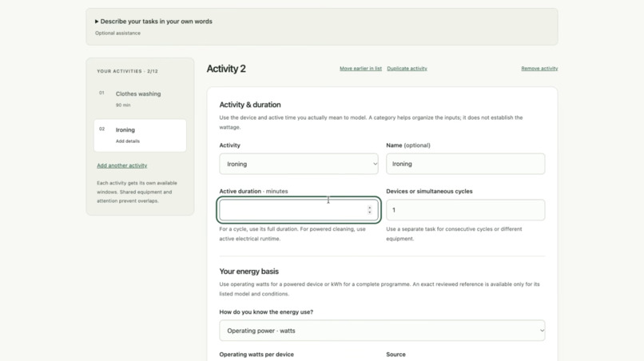Click the 'Activity & duration' heading
Screen dimensions: 644x361
coord(250,105)
